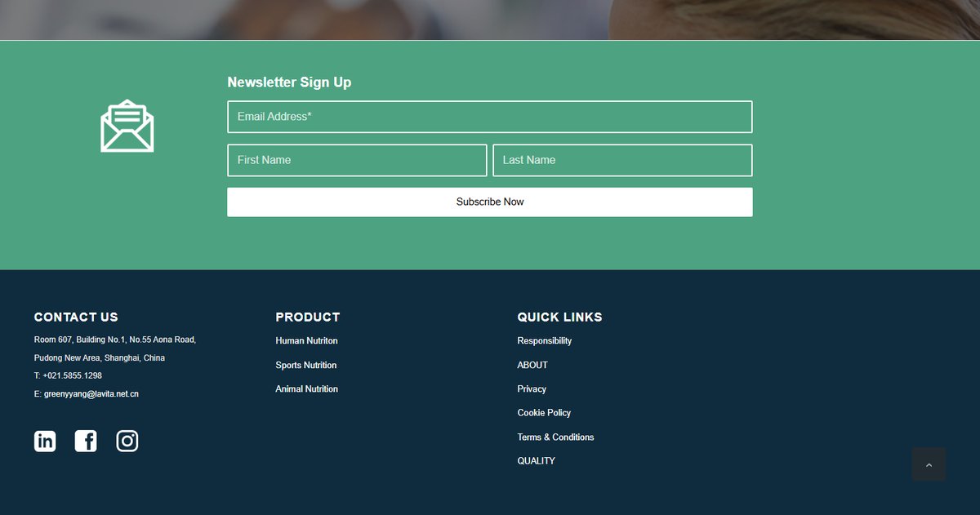Visit the ABOUT quick link
980x515 pixels.
532,366
